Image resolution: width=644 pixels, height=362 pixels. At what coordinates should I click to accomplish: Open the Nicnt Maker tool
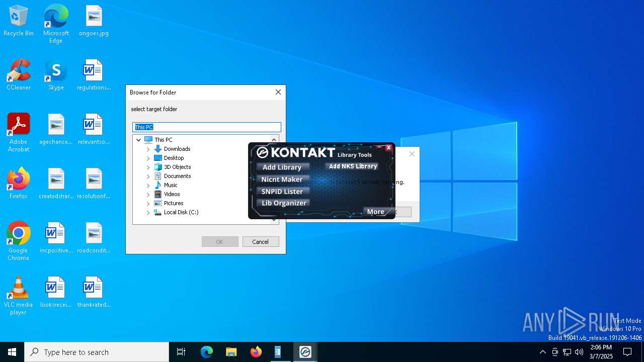(x=282, y=179)
